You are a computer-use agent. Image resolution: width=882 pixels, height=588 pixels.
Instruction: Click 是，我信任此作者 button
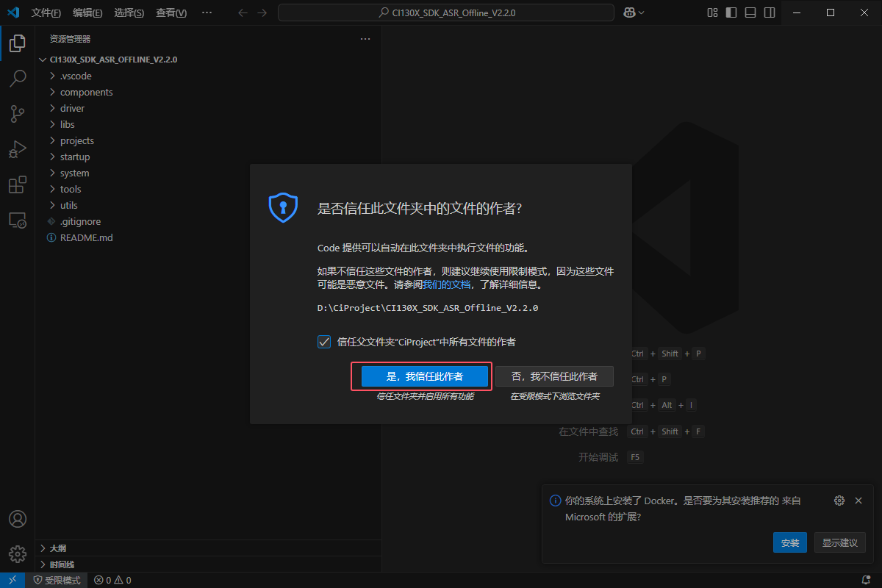[x=425, y=376]
